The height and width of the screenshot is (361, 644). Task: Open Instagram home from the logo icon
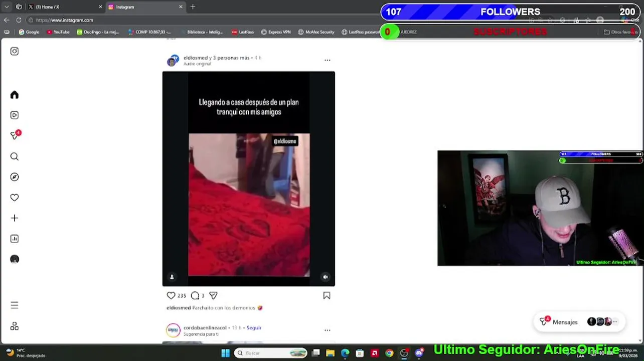pos(15,51)
